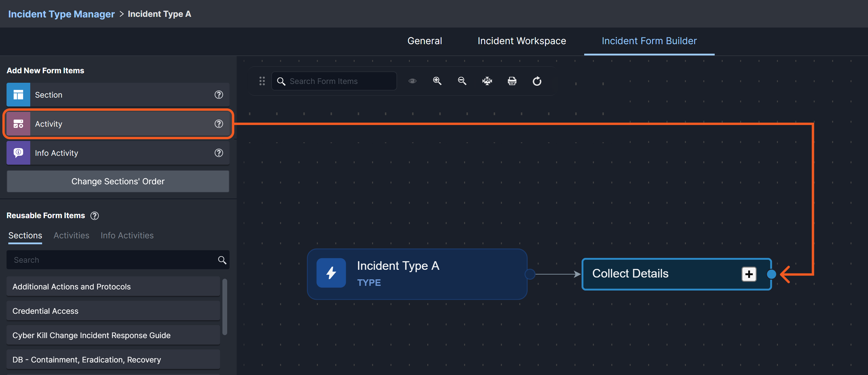
Task: Select the Activities reusable items tab
Action: [71, 235]
